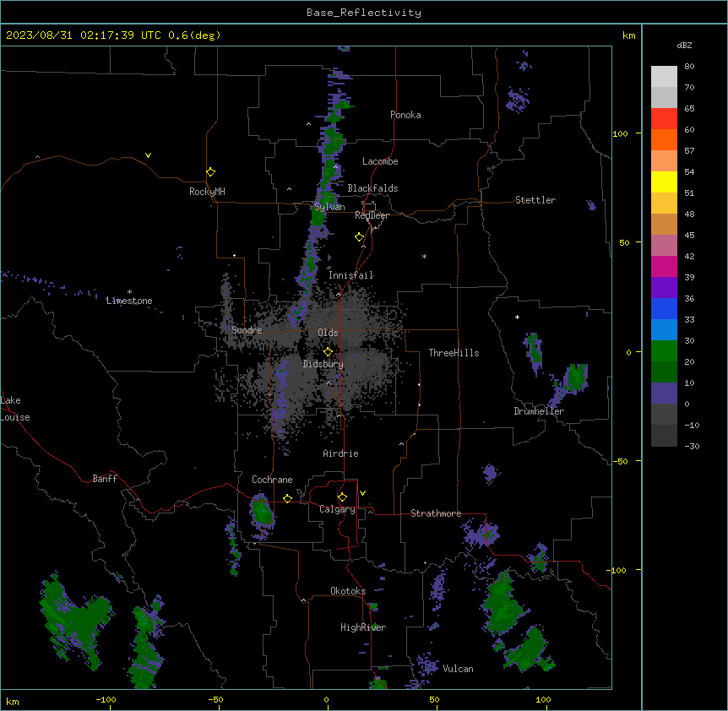Click the Vulcan label
Screen dimensions: 728x711
click(x=458, y=669)
